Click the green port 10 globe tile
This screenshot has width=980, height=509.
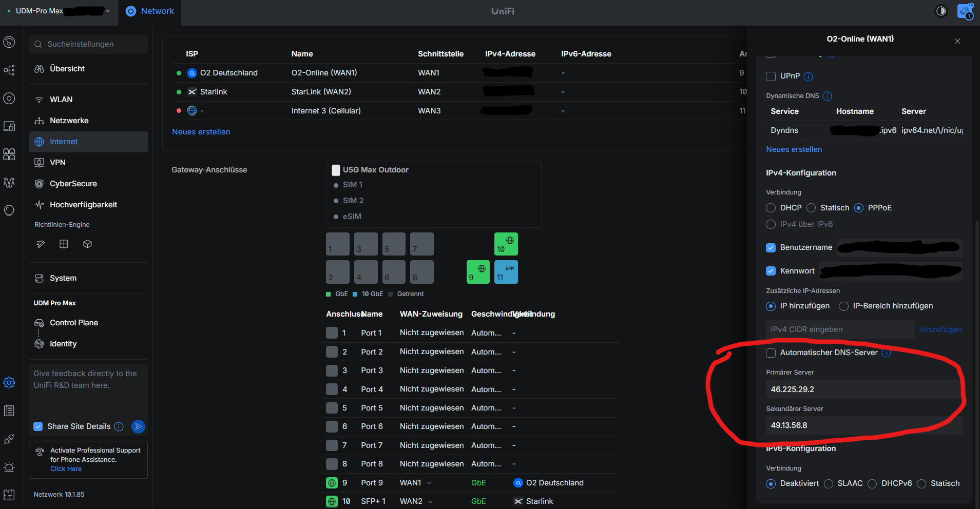tap(506, 244)
